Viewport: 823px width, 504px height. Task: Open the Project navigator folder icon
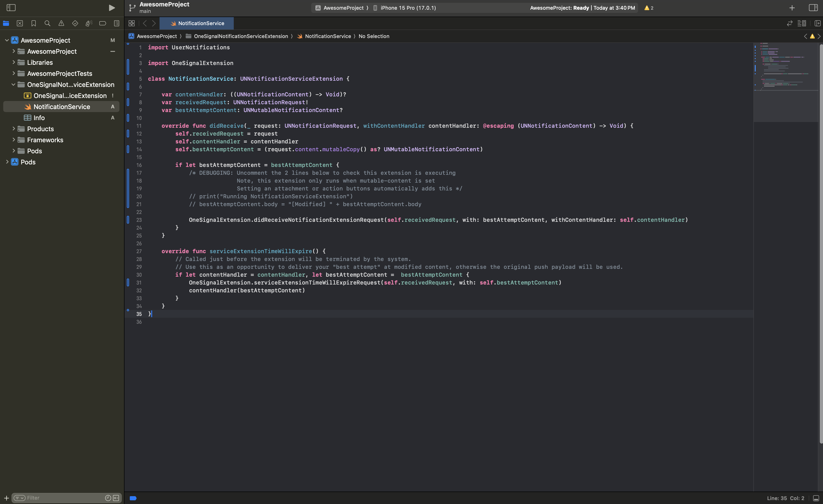(x=6, y=23)
